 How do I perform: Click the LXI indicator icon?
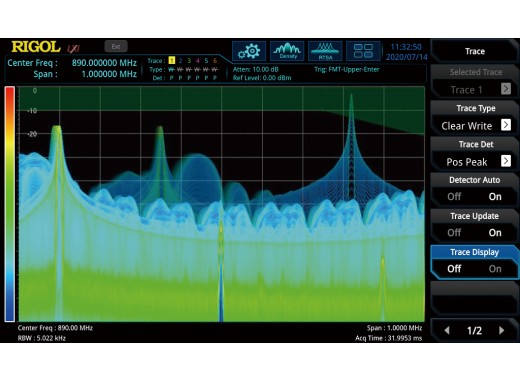click(73, 48)
